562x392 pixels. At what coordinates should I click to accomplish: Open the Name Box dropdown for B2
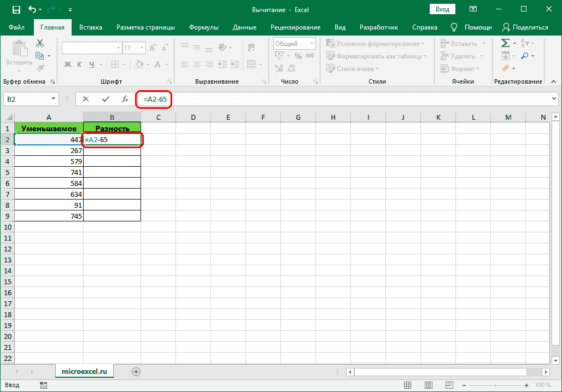coord(54,99)
